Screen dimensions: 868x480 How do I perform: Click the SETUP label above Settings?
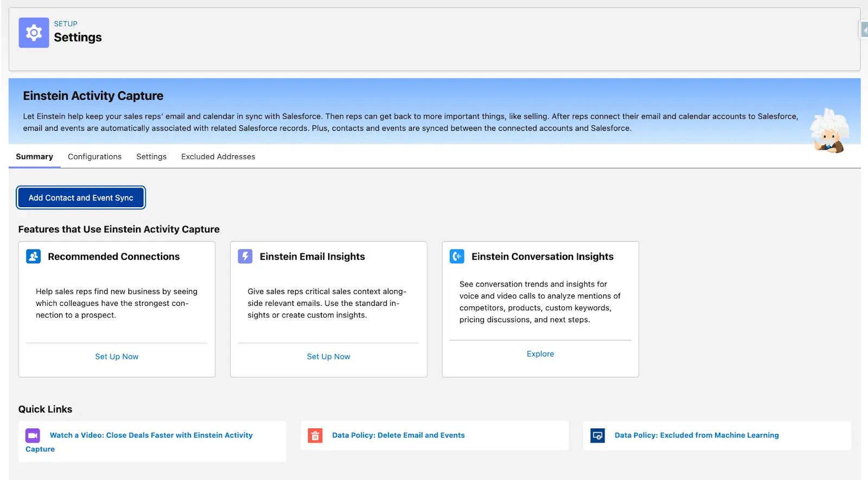click(x=66, y=24)
